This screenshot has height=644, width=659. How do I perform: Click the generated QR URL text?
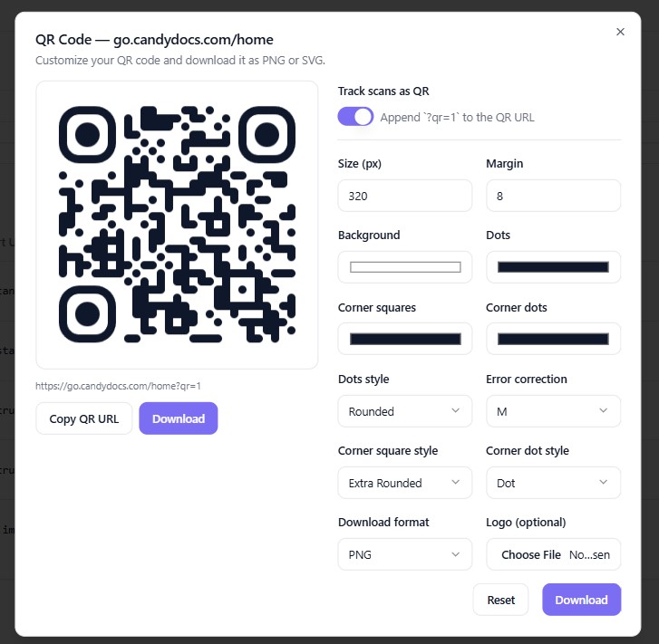pos(118,386)
